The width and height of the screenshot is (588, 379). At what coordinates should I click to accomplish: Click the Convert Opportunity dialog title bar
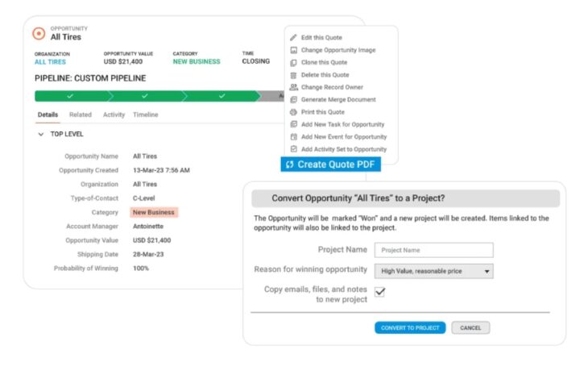point(406,198)
